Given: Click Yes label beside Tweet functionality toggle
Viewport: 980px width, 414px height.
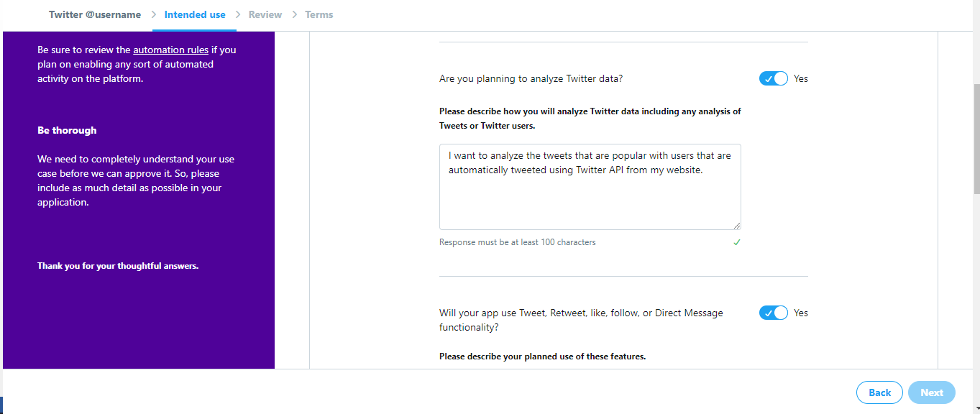Looking at the screenshot, I should [801, 313].
